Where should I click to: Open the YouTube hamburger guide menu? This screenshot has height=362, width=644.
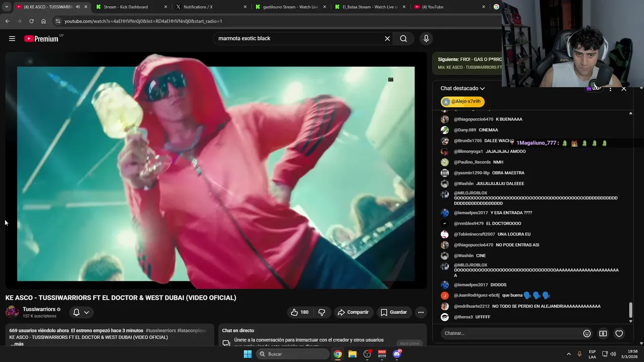click(x=12, y=39)
